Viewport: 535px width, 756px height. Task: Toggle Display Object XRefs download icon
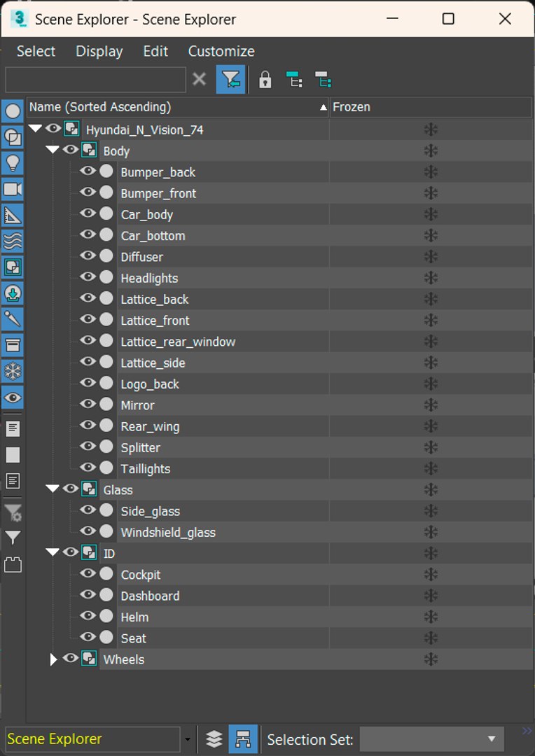13,293
